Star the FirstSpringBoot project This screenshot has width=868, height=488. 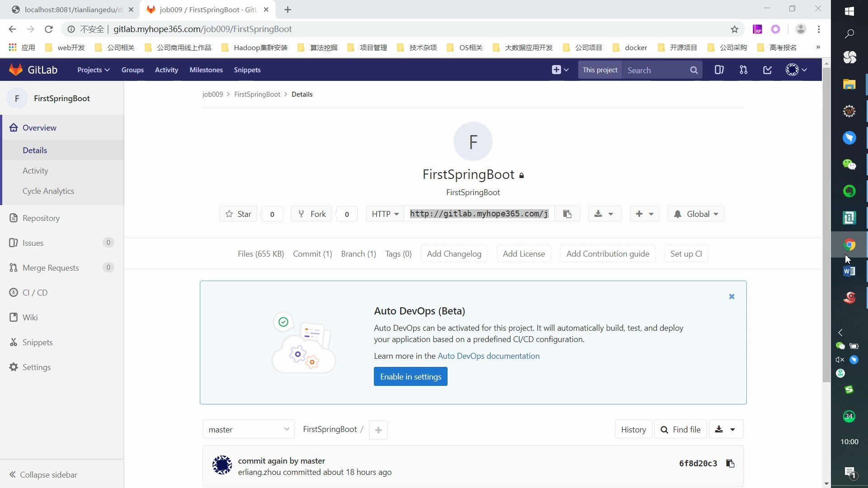coord(238,214)
